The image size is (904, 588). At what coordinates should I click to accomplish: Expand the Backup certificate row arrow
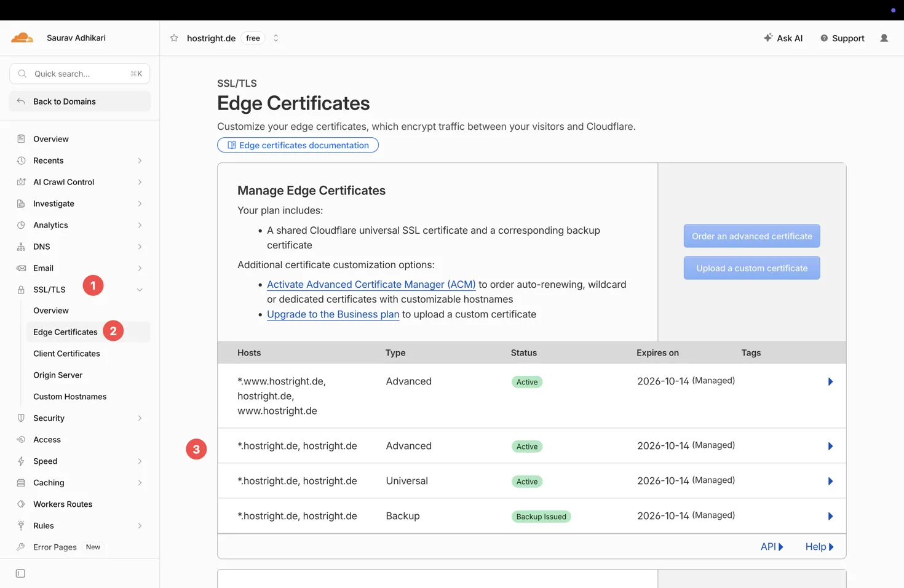pyautogui.click(x=830, y=517)
